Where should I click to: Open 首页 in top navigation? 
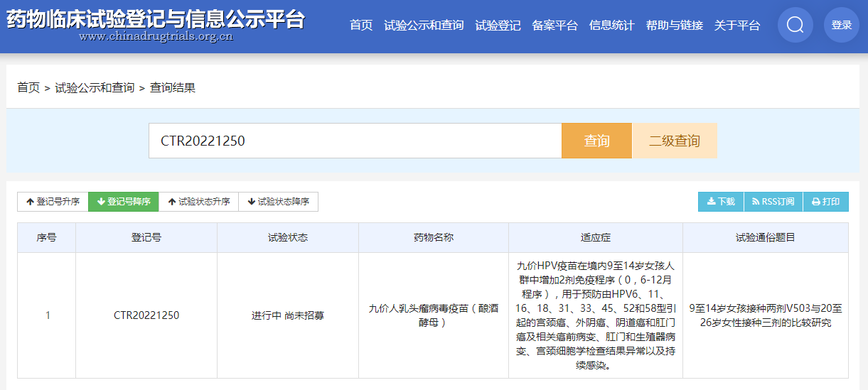(x=361, y=26)
